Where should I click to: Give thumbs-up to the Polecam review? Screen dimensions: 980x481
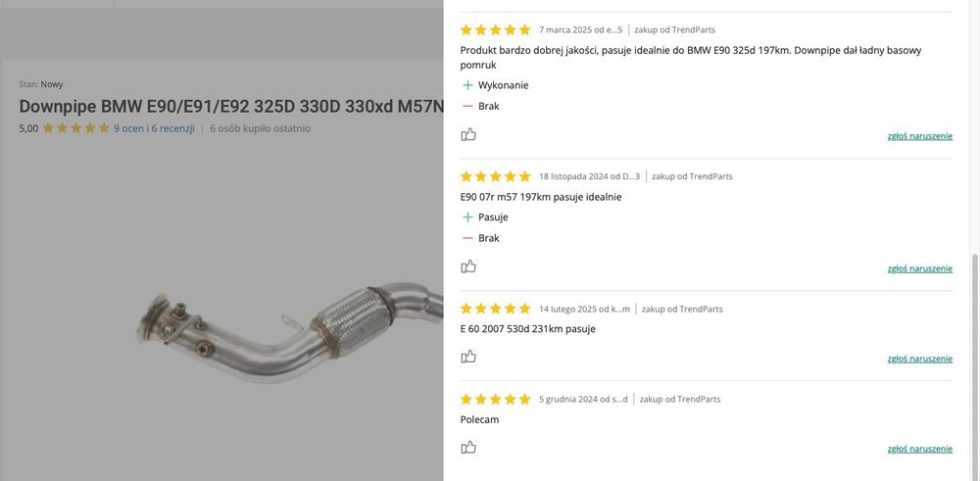[x=468, y=448]
